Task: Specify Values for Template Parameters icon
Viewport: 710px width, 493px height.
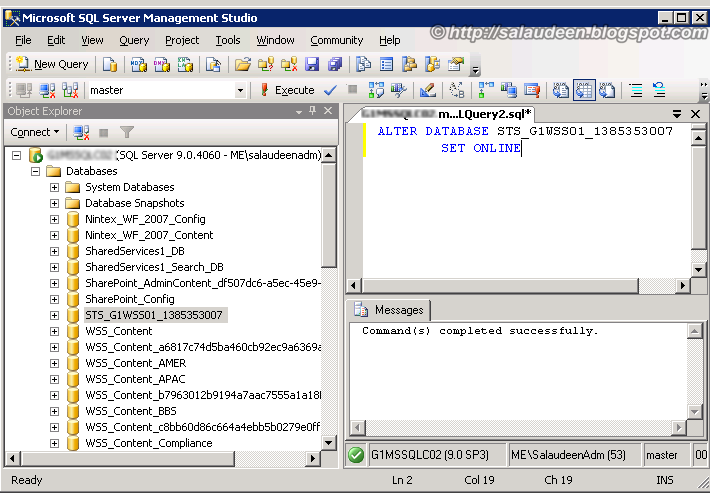Action: 456,90
